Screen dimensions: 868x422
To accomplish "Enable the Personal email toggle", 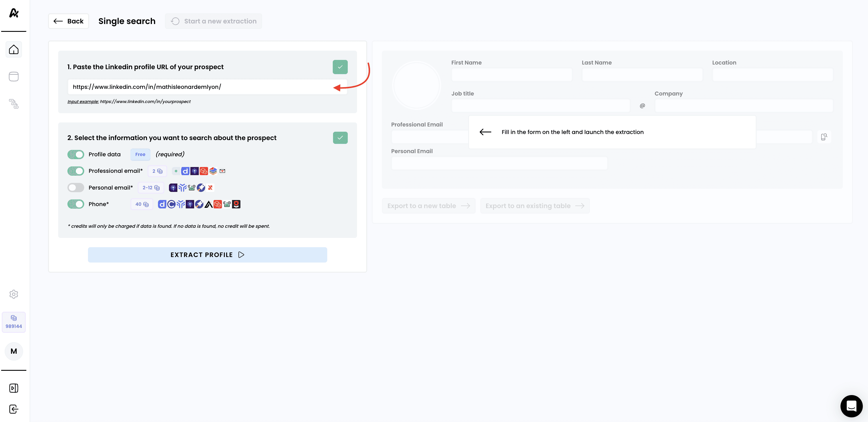I will point(76,187).
